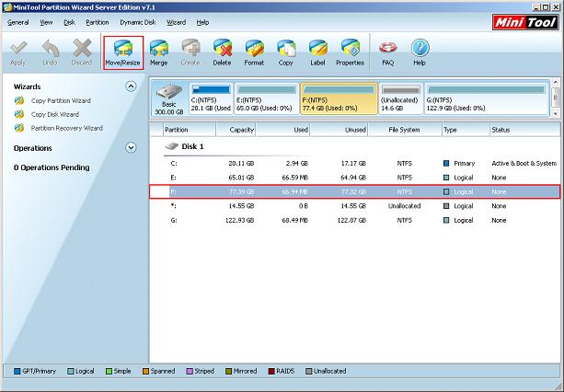Image resolution: width=564 pixels, height=392 pixels.
Task: Click the Logical legend color swatch
Action: (71, 371)
